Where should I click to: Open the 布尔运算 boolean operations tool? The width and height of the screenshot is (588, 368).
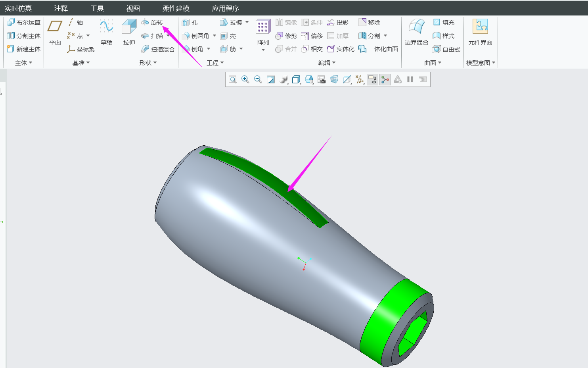pos(23,23)
